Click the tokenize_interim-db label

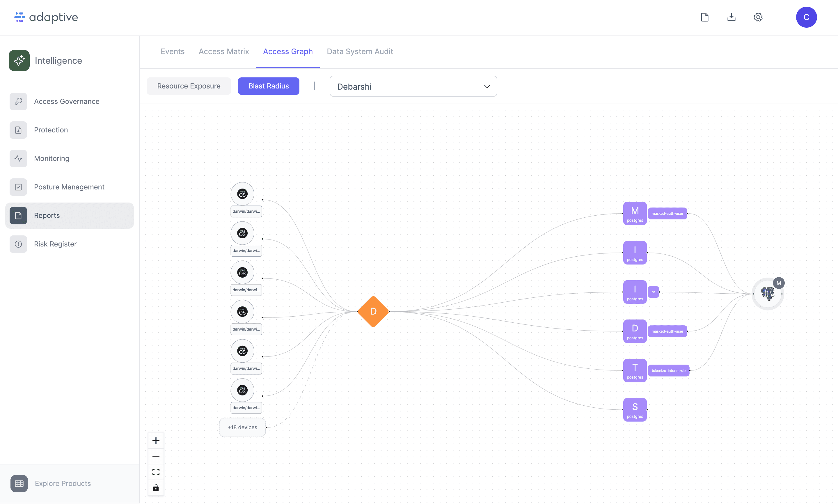click(x=669, y=370)
